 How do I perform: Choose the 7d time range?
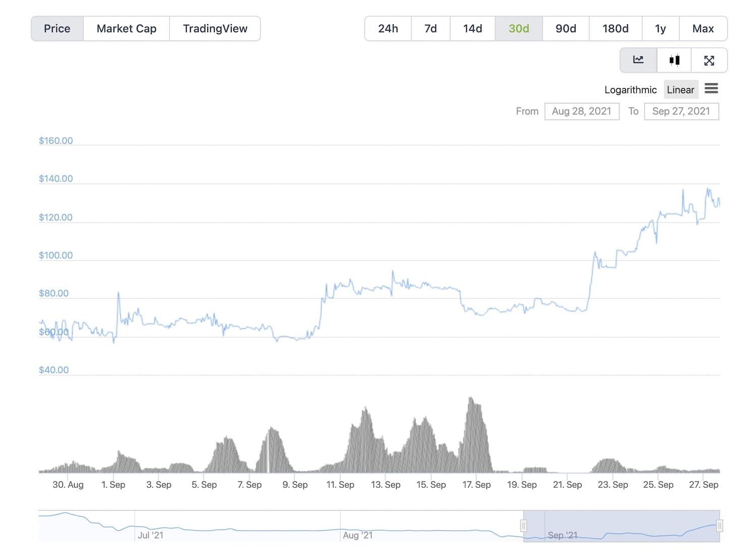click(430, 28)
